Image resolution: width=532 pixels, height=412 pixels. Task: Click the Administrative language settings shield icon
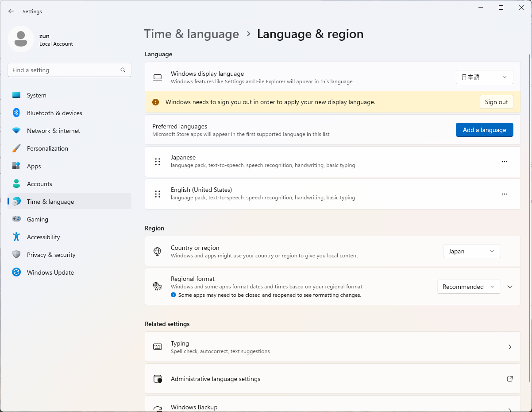[158, 379]
